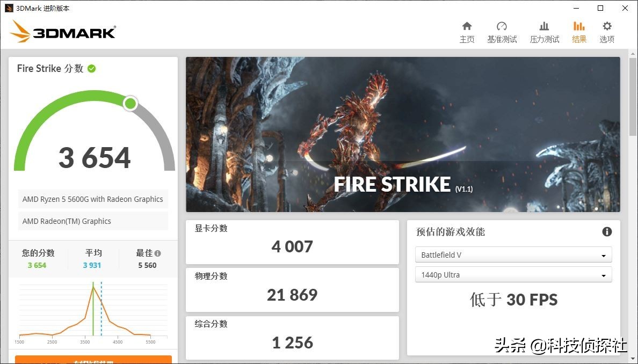Select the AMD Ryzen 5 5600G processor entry

[92, 199]
